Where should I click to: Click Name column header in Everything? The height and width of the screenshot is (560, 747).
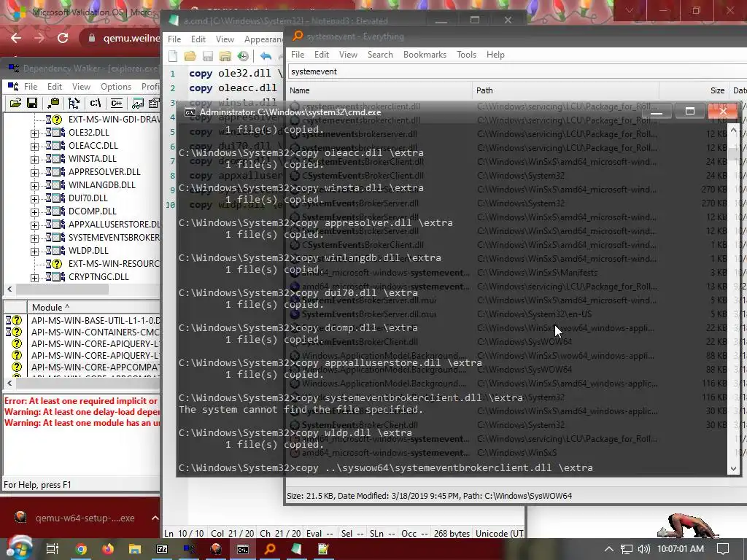point(379,90)
